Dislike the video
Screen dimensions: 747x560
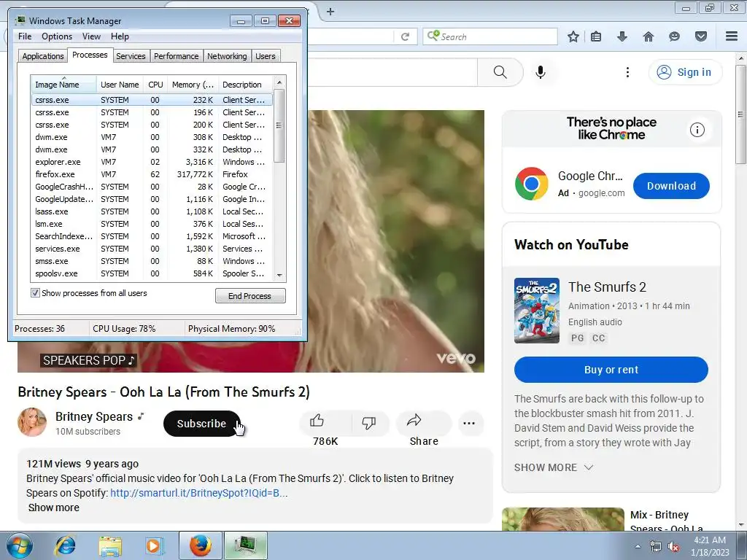coord(369,423)
